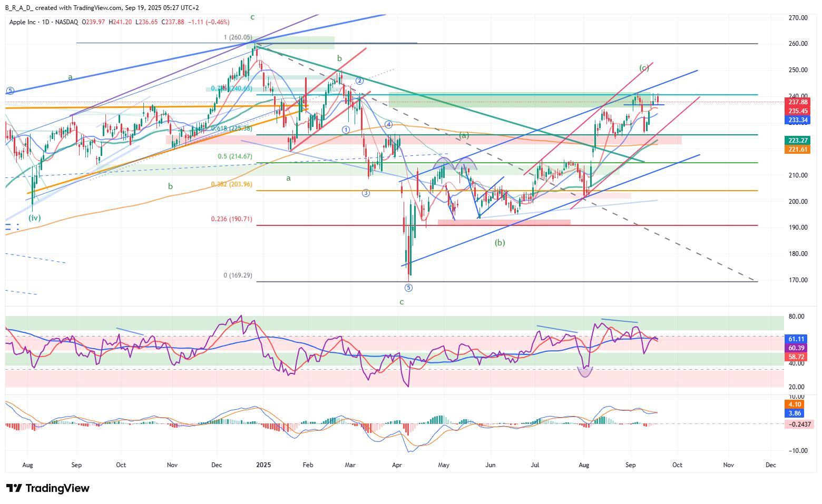Screen dimensions: 822x504
Task: Select the pink price tag 235.45
Action: [798, 111]
